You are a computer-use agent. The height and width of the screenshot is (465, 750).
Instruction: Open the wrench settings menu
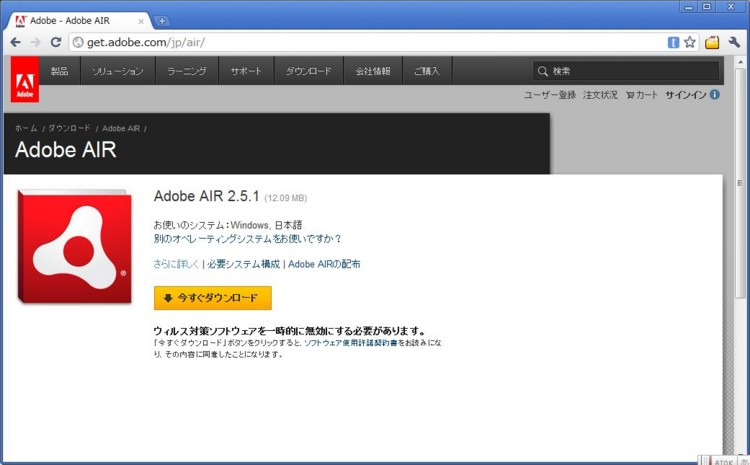734,42
